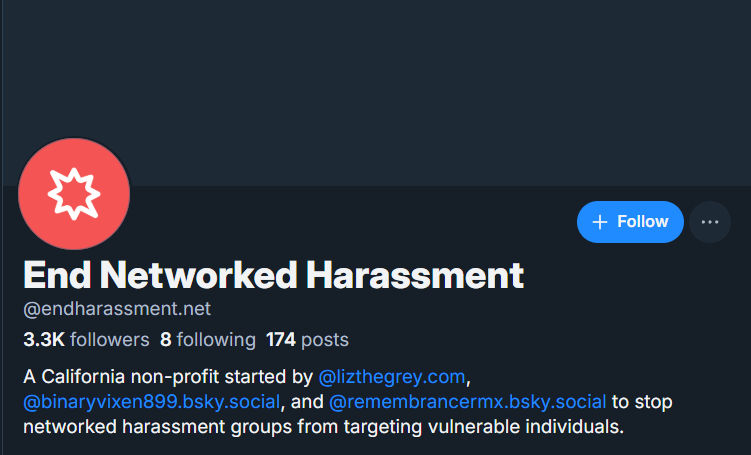Open the 8 following list
751x455 pixels.
[x=207, y=340]
